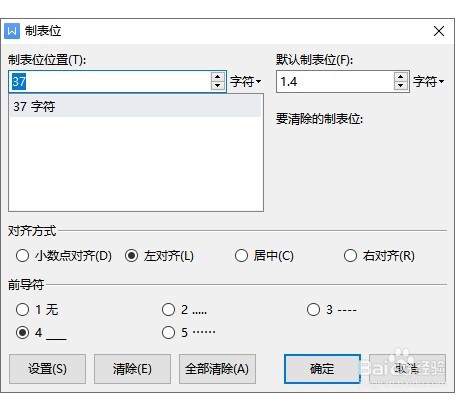Select the 37 字符 entry in the list
This screenshot has width=475, height=401.
135,107
